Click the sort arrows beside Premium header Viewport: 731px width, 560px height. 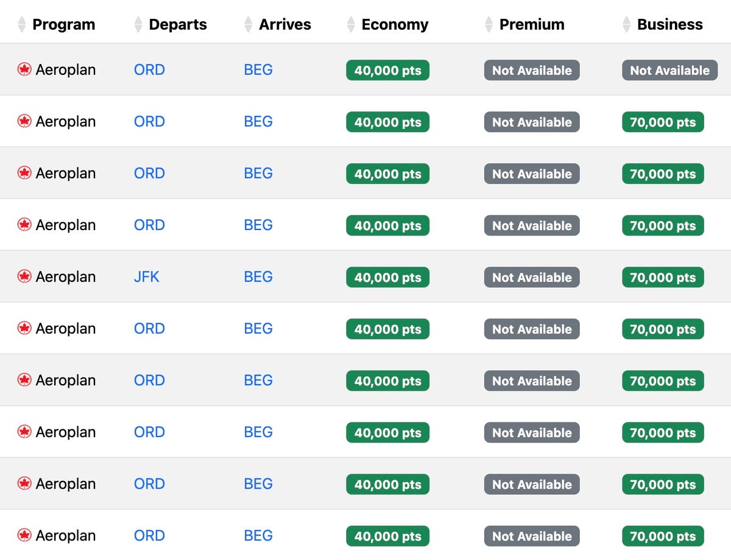pyautogui.click(x=489, y=25)
